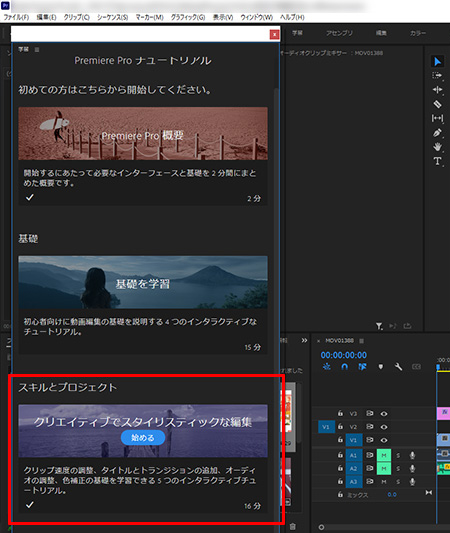Hide V1 track output with eye icon
The height and width of the screenshot is (533, 450).
click(x=384, y=440)
